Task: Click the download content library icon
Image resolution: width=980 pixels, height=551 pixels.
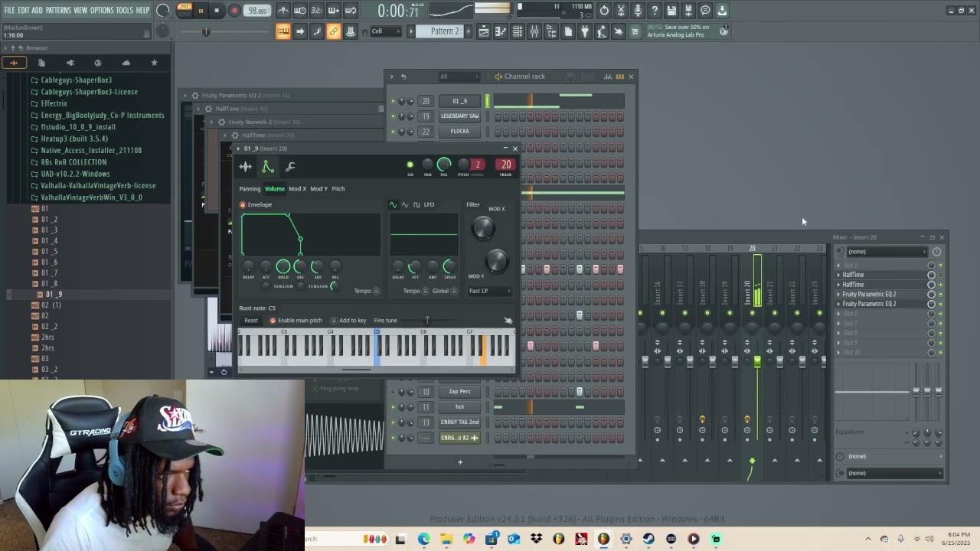Action: coord(722,11)
